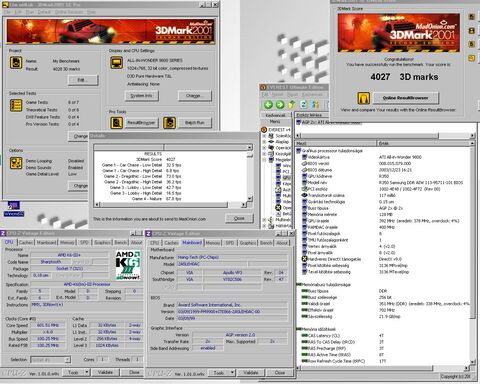Image resolution: width=480 pixels, height=384 pixels.
Task: Switch to Kedvencek tab in EVEREST sidebar
Action: [x=275, y=115]
